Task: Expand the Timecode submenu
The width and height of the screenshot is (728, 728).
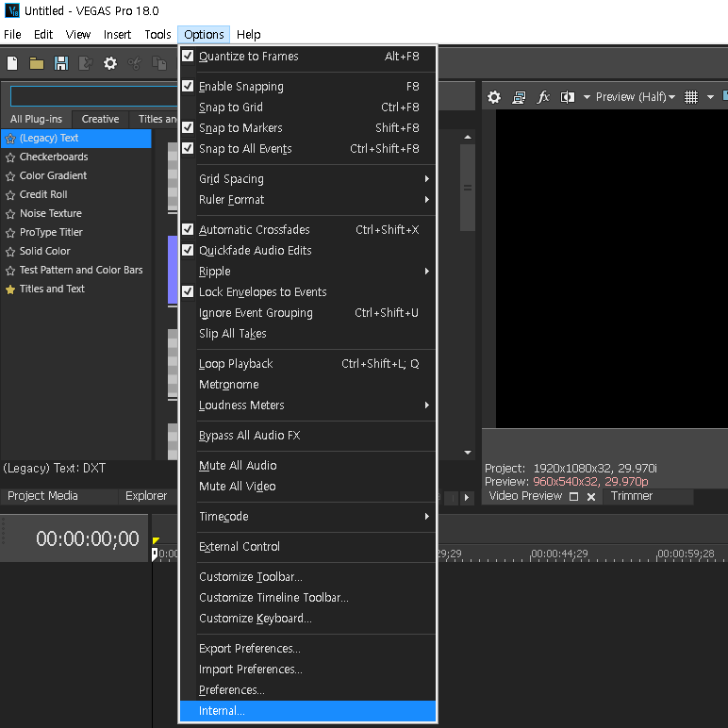Action: 307,516
